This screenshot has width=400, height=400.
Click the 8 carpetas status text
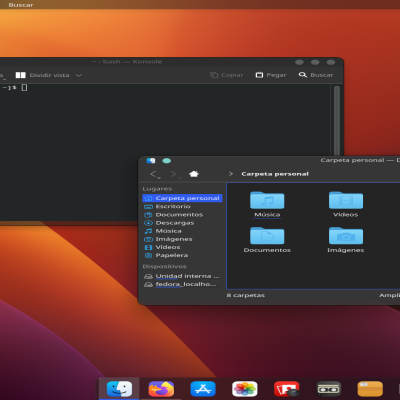(x=246, y=295)
